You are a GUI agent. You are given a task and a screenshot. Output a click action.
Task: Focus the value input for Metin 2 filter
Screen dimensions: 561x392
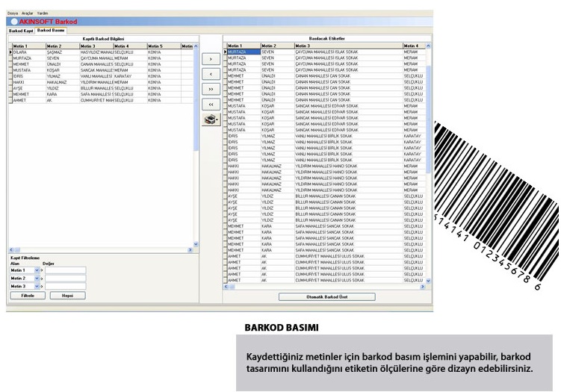pyautogui.click(x=66, y=279)
